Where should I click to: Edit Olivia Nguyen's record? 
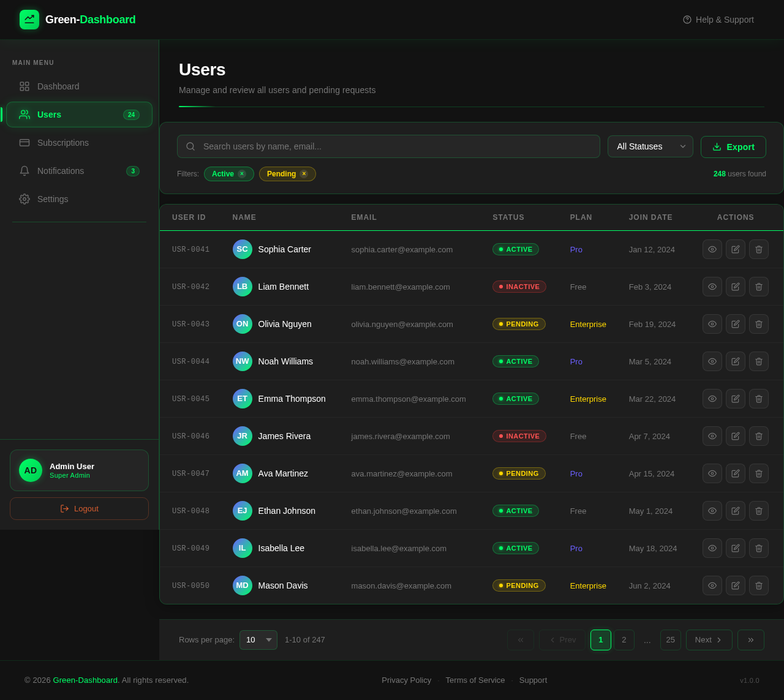pos(736,324)
